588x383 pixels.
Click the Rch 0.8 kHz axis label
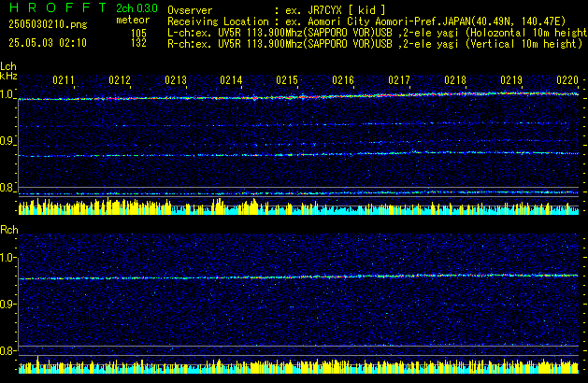click(7, 351)
